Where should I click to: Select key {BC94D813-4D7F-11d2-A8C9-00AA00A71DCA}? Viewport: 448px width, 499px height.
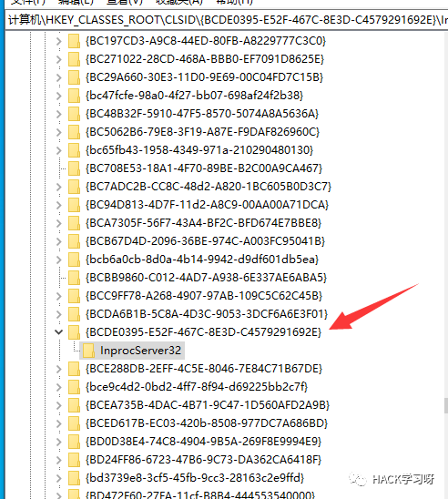207,205
